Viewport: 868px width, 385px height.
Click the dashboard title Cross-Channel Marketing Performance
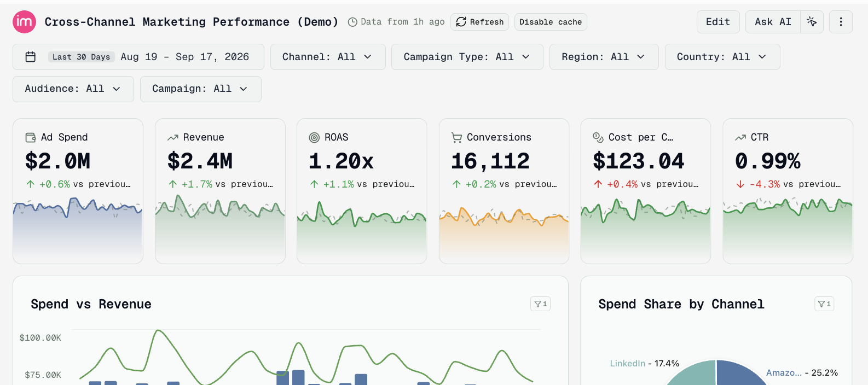192,22
